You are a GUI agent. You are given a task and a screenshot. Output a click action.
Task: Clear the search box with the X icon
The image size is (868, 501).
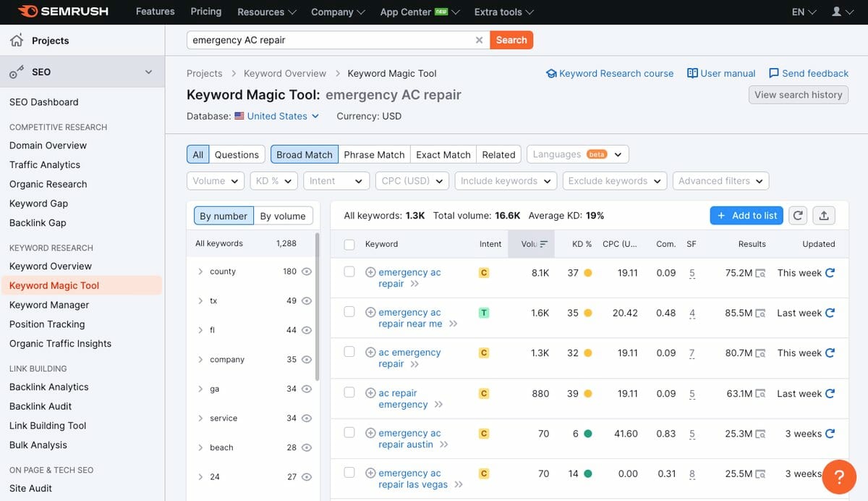coord(479,41)
